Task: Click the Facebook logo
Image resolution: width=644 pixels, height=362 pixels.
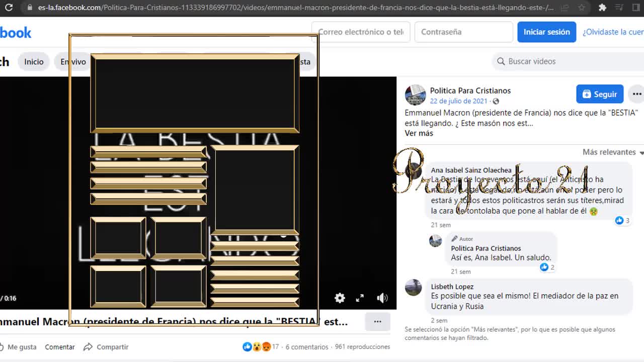Action: tap(16, 33)
